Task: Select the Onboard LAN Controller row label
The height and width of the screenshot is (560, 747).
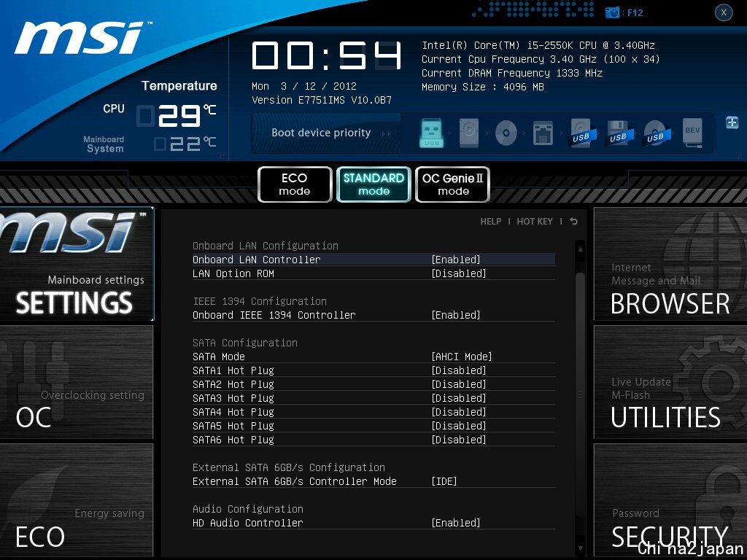Action: (x=256, y=260)
